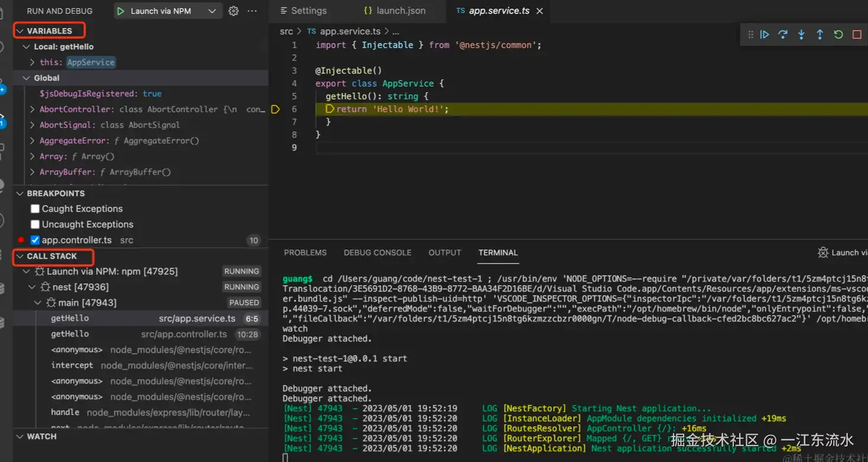This screenshot has width=868, height=462.
Task: Start debugging with the green play icon
Action: click(121, 11)
